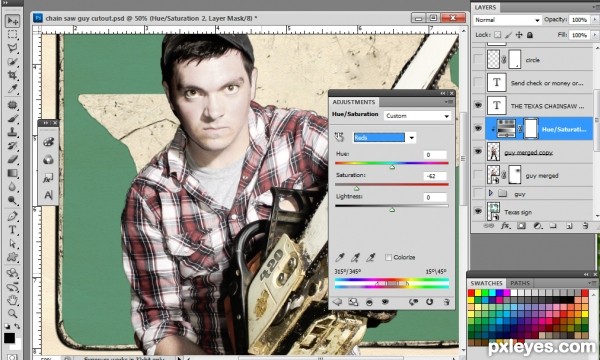600x360 pixels.
Task: Switch to the Swatches tab
Action: click(x=486, y=283)
